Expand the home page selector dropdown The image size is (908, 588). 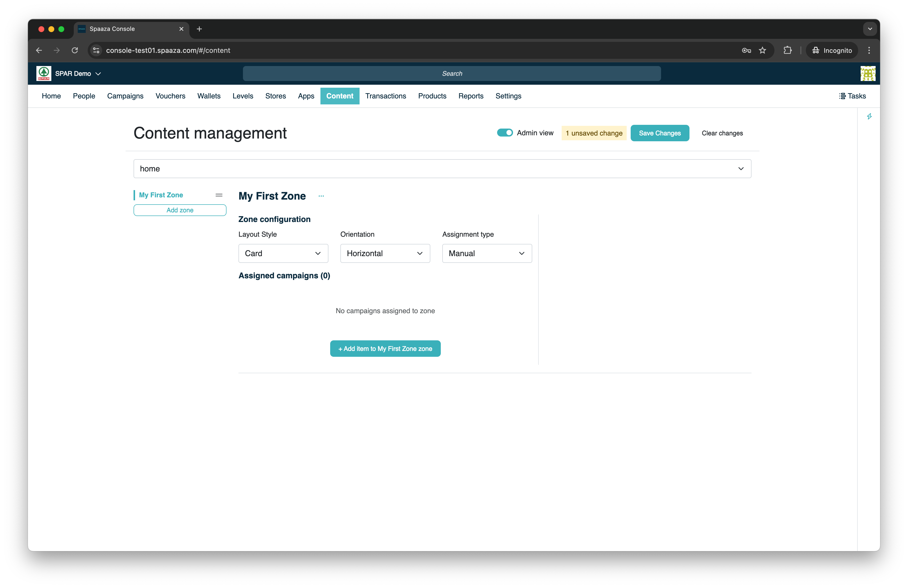point(442,169)
